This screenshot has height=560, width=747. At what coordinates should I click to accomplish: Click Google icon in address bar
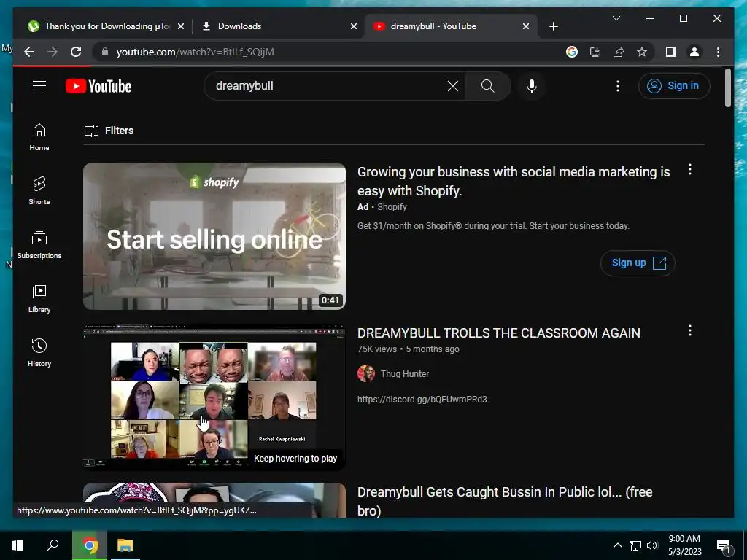(x=572, y=52)
